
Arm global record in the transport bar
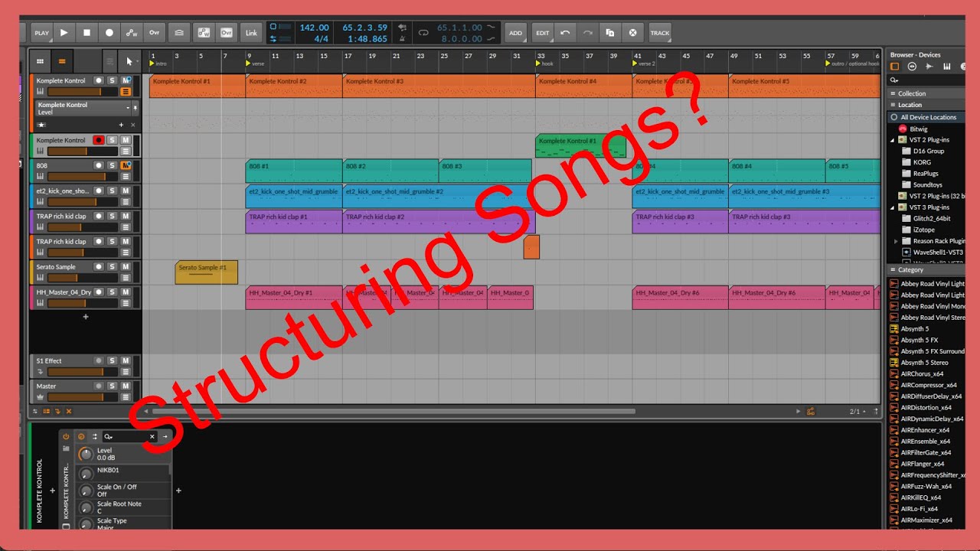(109, 33)
